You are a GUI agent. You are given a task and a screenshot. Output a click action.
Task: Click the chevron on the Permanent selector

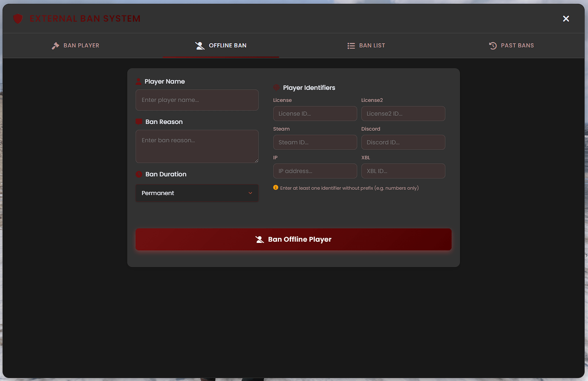pos(250,193)
